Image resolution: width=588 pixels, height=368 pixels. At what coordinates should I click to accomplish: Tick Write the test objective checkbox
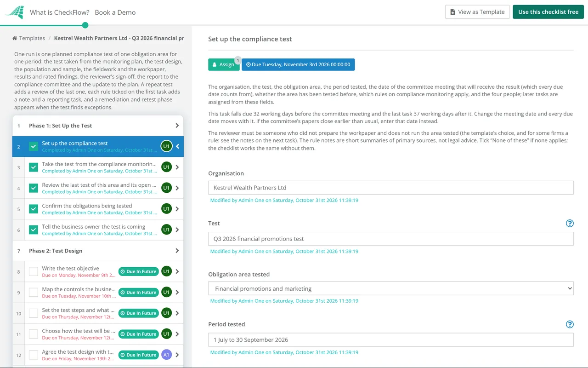(34, 271)
